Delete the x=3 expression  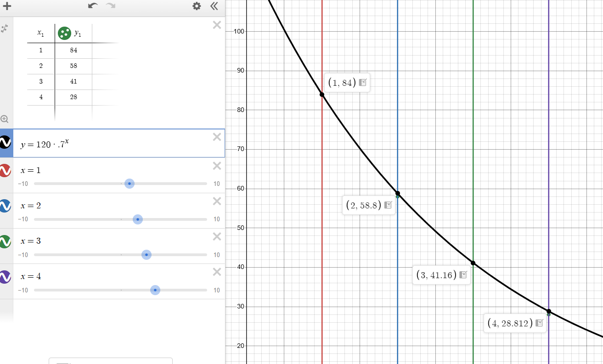(x=217, y=236)
